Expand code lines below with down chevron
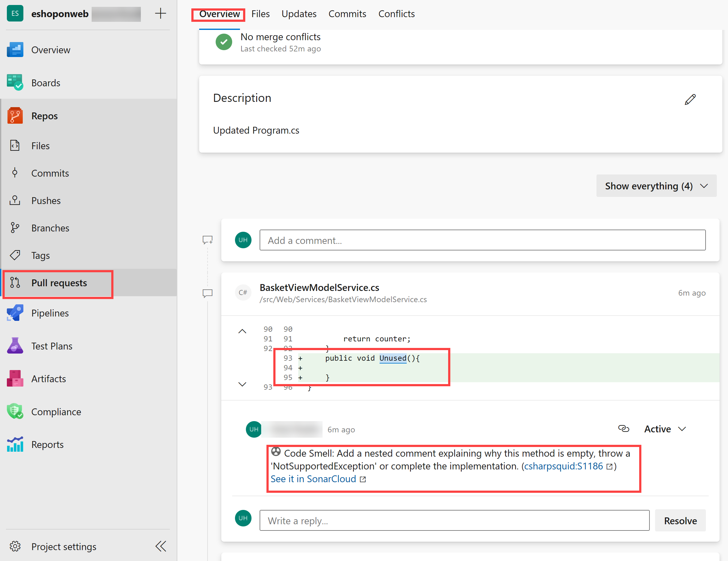Viewport: 728px width, 561px height. [x=242, y=384]
